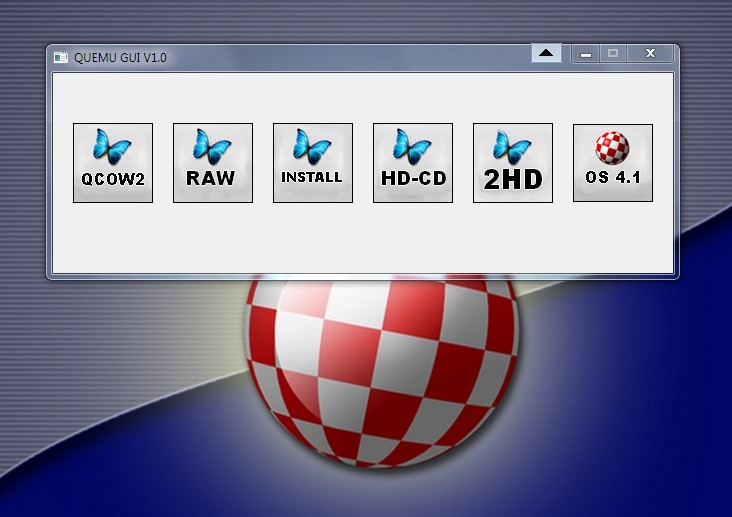Click the "QUEMU GUI V1.0" title text

pyautogui.click(x=120, y=58)
